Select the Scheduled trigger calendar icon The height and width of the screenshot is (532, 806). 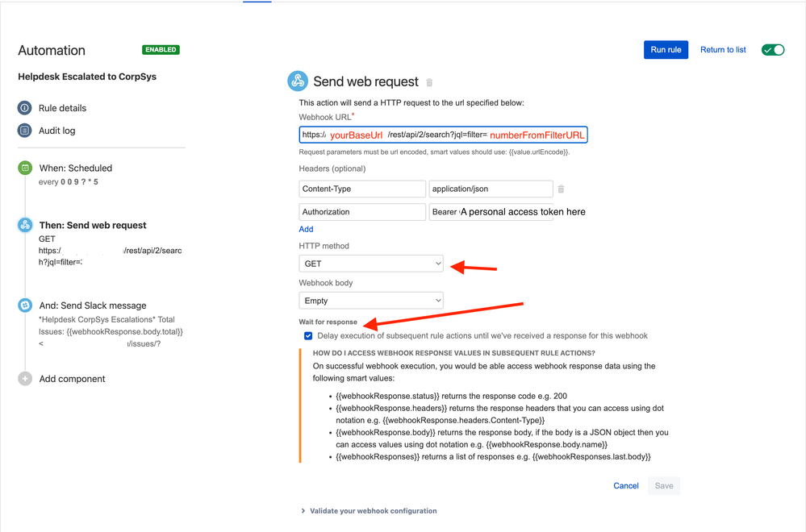[25, 168]
